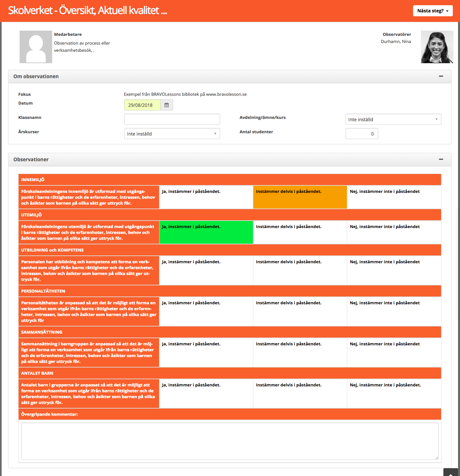
Task: Click the Medarbetare placeholder avatar
Action: click(x=36, y=47)
